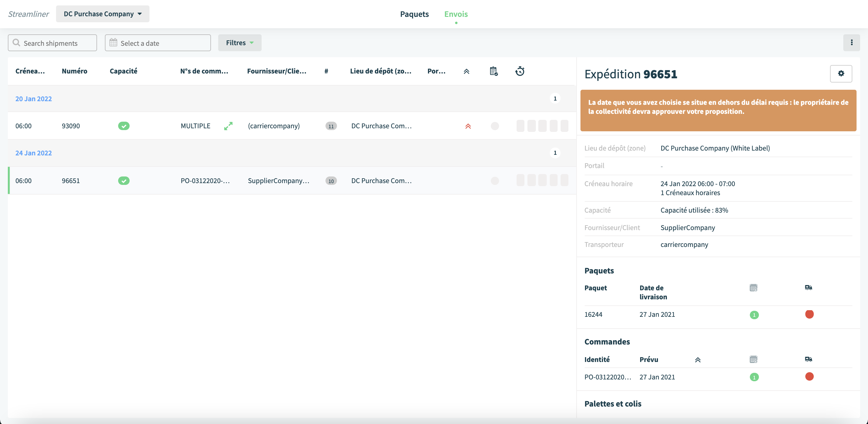The width and height of the screenshot is (868, 424).
Task: Open shipment 93090 row
Action: coord(292,126)
